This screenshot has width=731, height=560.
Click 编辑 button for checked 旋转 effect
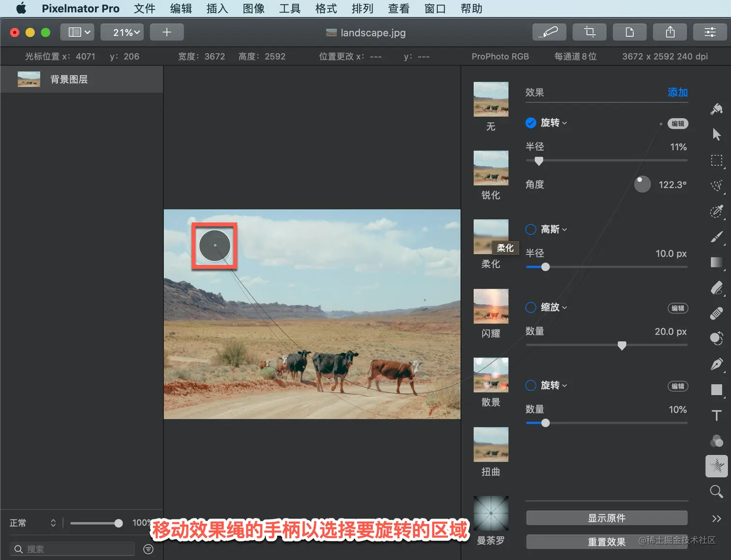(678, 124)
